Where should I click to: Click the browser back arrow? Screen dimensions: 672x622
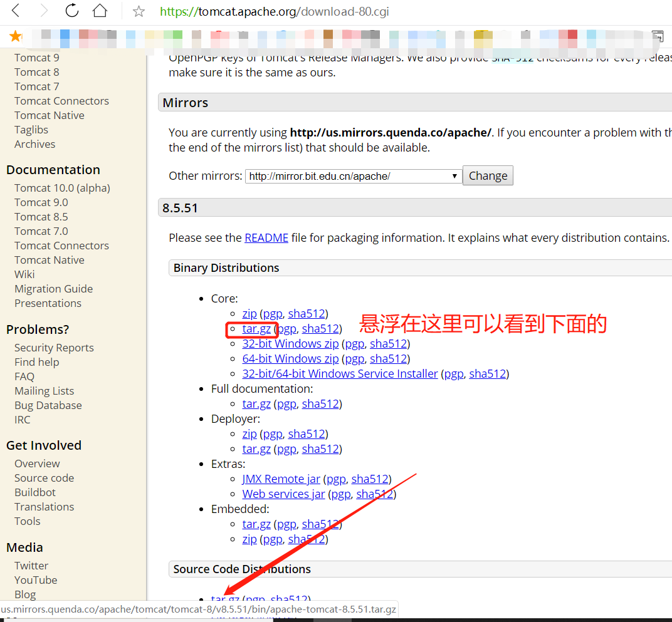tap(16, 11)
